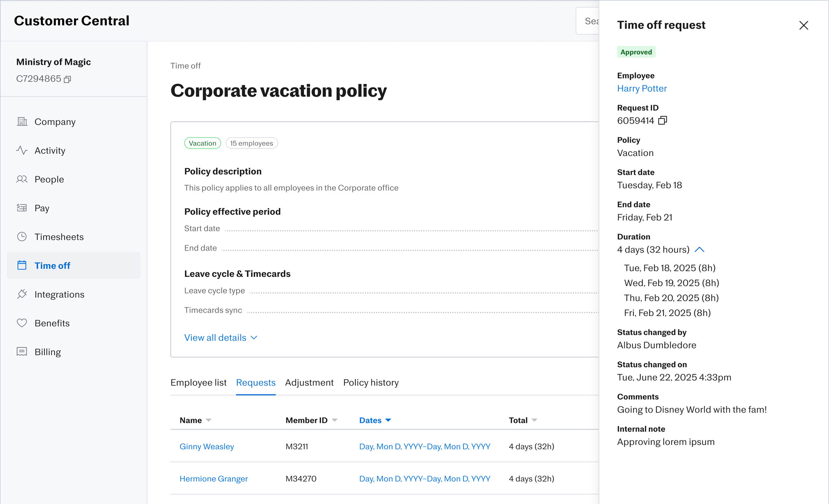Sort by Dates column arrow
This screenshot has width=829, height=504.
click(388, 420)
